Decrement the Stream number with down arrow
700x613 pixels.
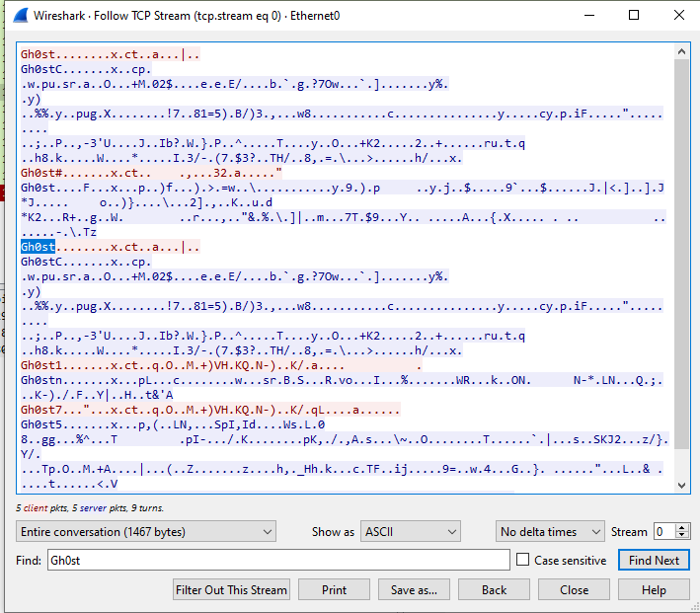[x=682, y=536]
